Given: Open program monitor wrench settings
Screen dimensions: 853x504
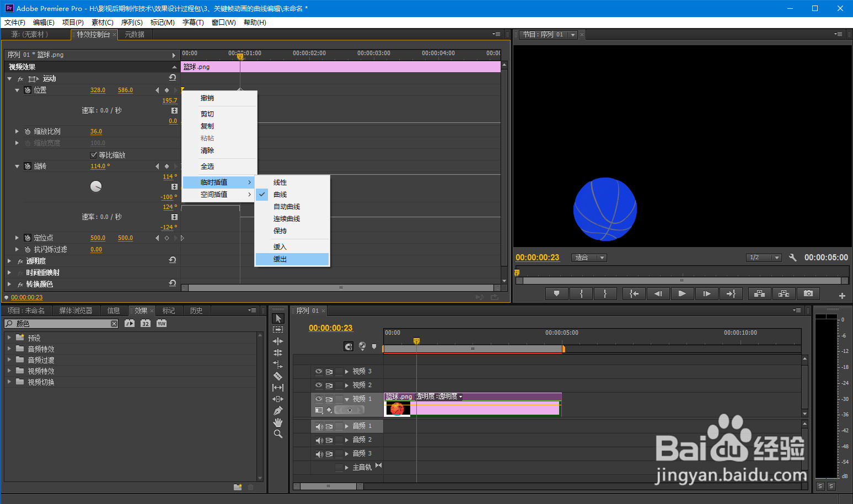Looking at the screenshot, I should tap(792, 258).
